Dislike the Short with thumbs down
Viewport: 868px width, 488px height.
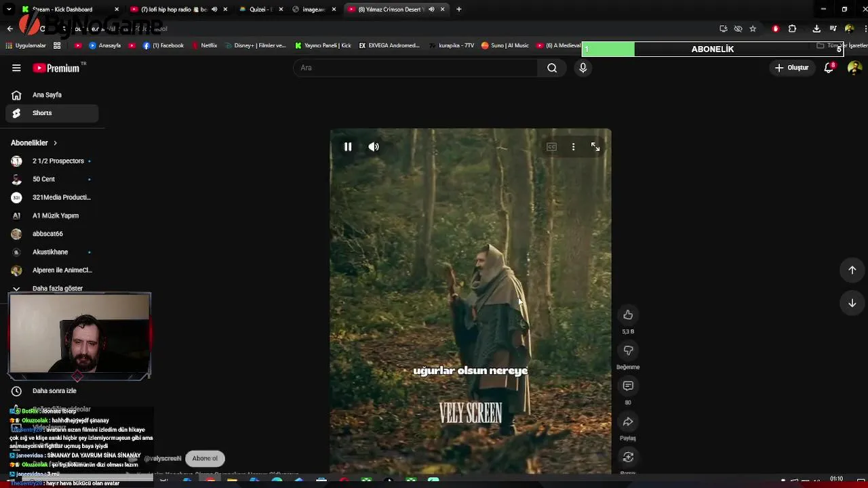(x=628, y=350)
